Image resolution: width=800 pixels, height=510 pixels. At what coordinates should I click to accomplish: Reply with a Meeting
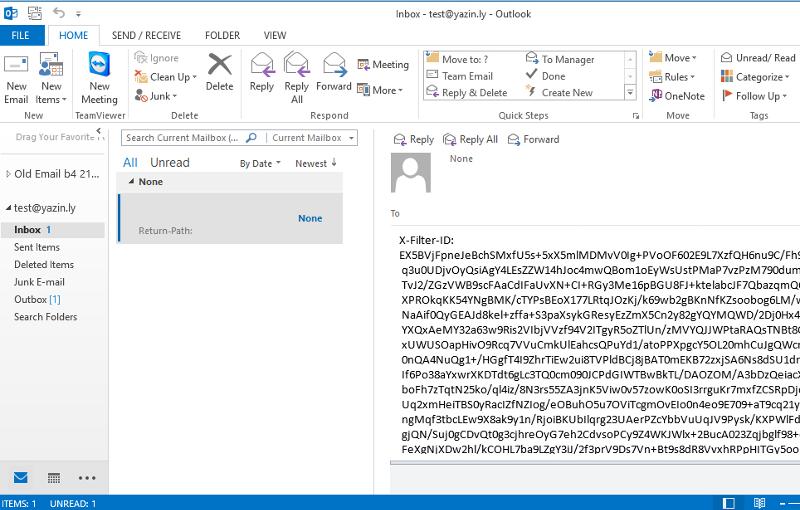(x=383, y=65)
